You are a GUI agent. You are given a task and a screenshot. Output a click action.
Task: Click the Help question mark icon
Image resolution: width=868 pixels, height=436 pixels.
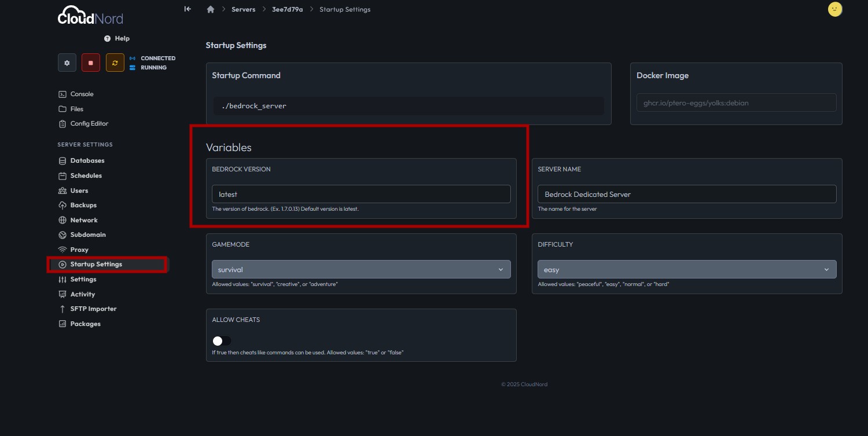point(107,38)
